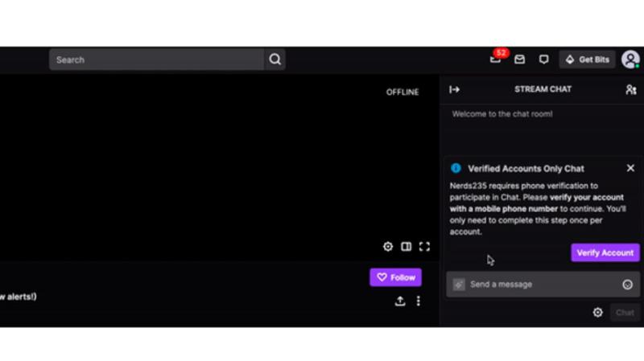
Task: Open the three-dot more options menu
Action: point(418,302)
